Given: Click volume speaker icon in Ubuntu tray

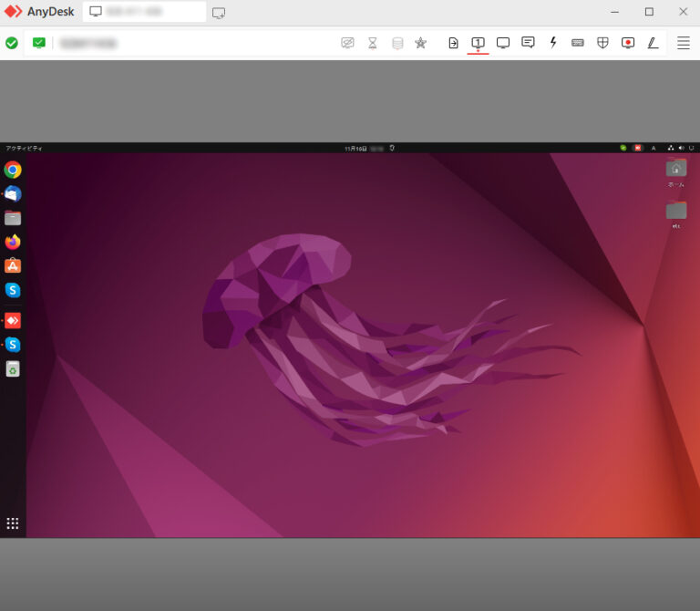Looking at the screenshot, I should point(681,148).
